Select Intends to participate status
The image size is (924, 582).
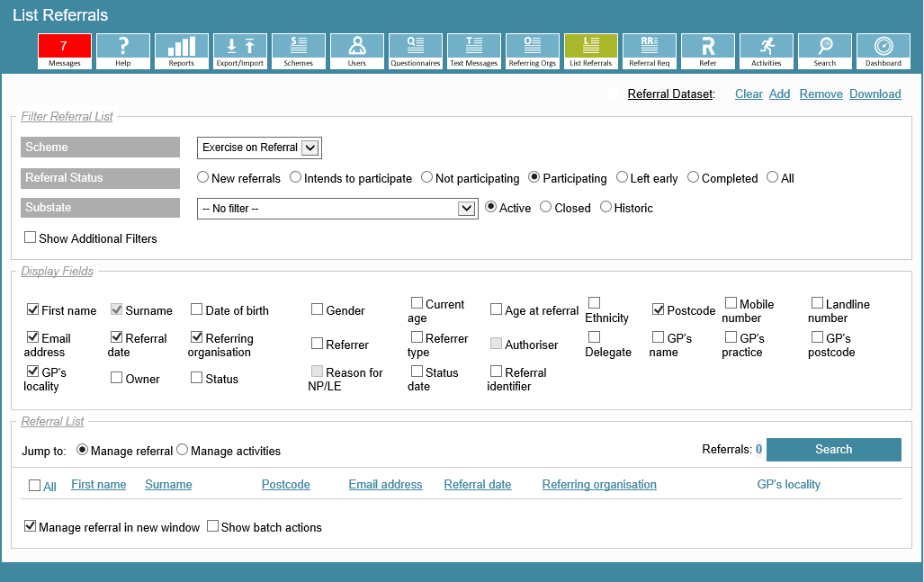pyautogui.click(x=295, y=177)
